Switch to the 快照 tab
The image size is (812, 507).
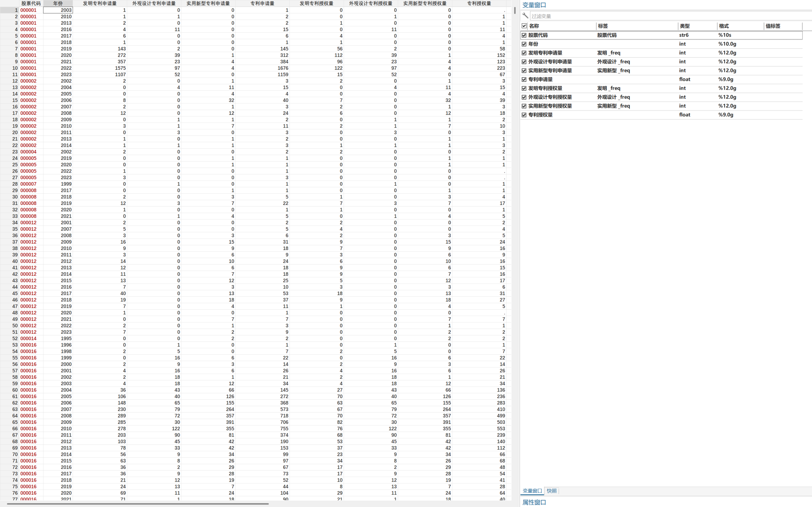click(552, 491)
